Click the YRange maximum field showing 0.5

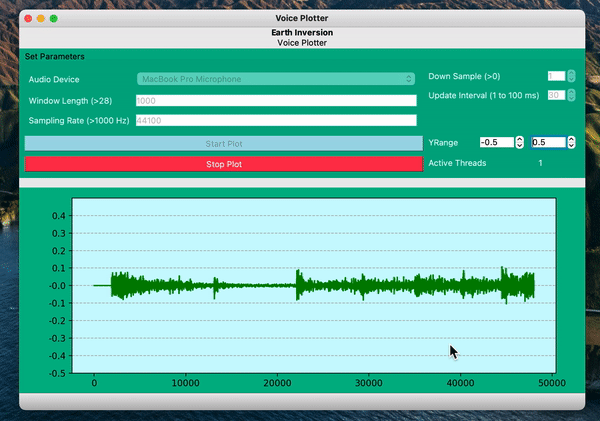point(548,142)
